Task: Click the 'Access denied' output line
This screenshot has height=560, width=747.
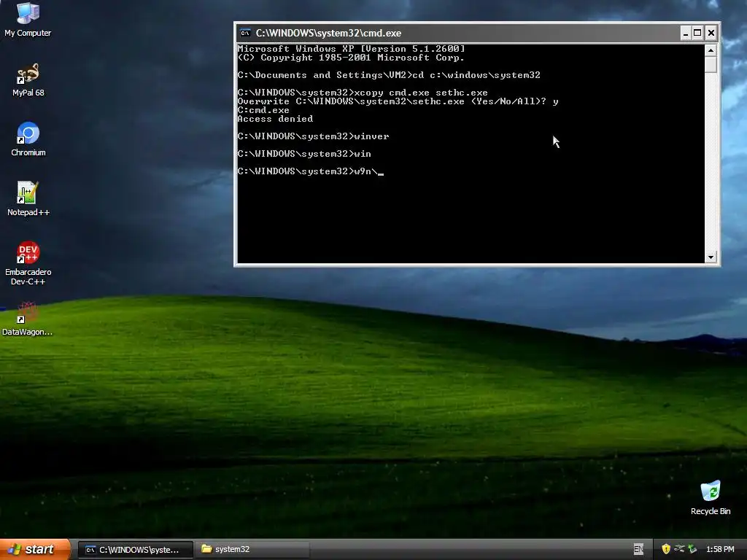Action: click(275, 119)
